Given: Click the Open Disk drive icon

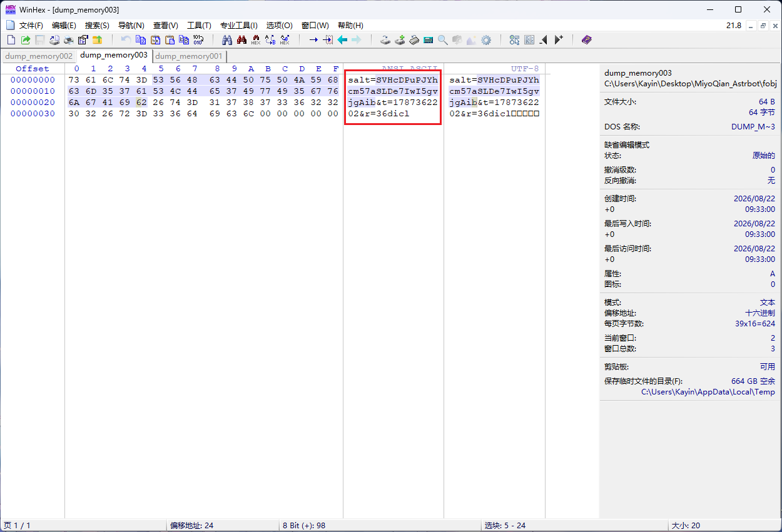Looking at the screenshot, I should click(385, 40).
